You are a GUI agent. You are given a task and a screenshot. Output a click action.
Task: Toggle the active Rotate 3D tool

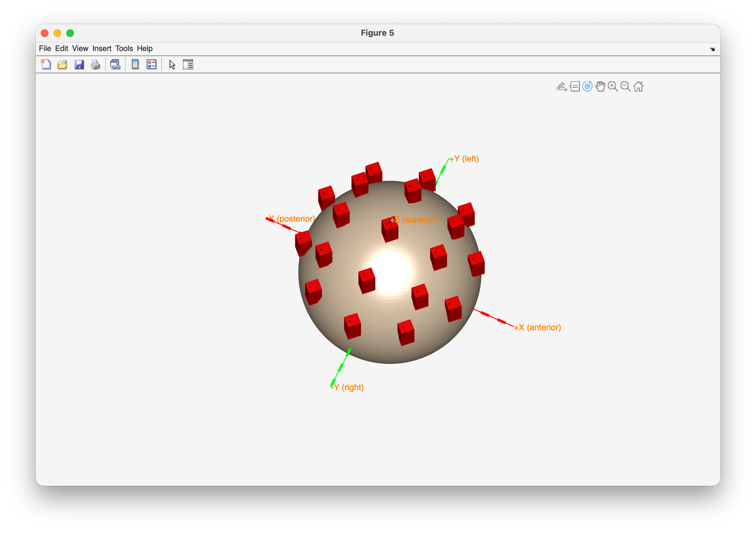tap(587, 87)
